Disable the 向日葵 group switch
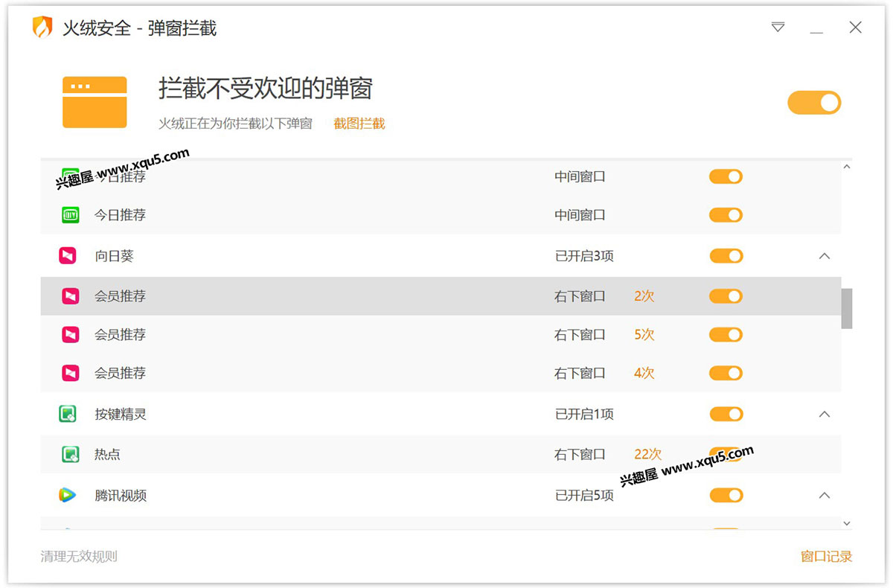The width and height of the screenshot is (893, 588). click(726, 256)
